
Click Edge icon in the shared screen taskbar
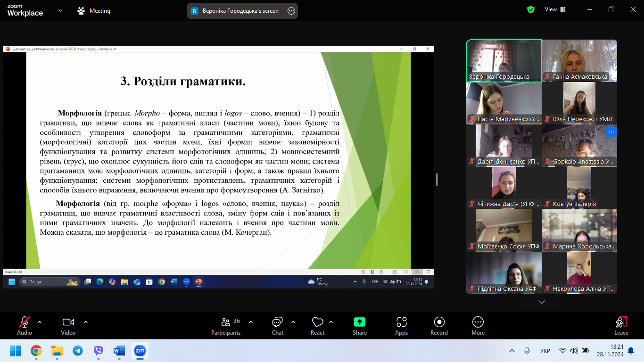point(100,281)
